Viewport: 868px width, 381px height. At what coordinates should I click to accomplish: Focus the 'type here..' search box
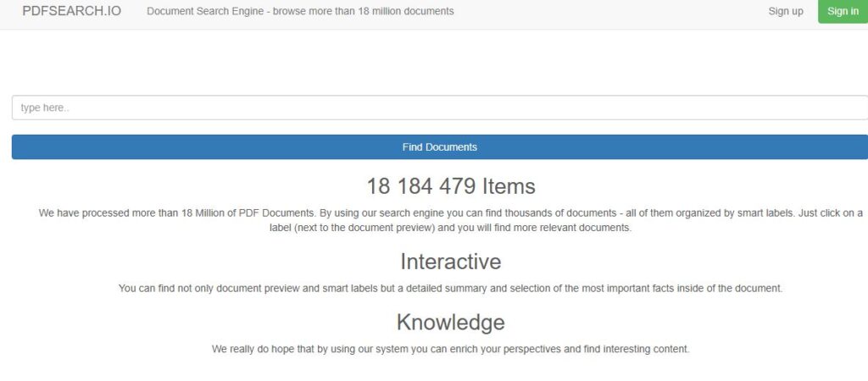point(439,108)
